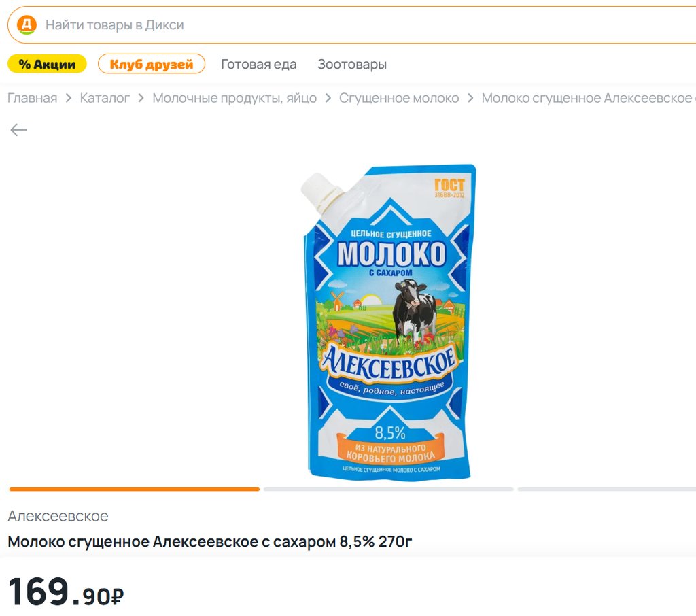The image size is (696, 616).
Task: Select the Зоотовары menu item
Action: (352, 65)
